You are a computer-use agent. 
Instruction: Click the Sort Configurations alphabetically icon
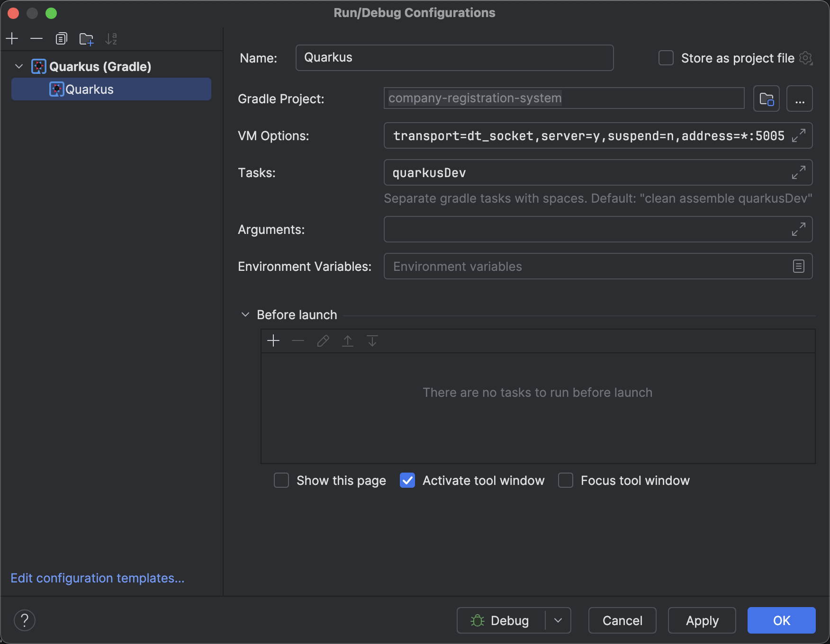(x=111, y=39)
